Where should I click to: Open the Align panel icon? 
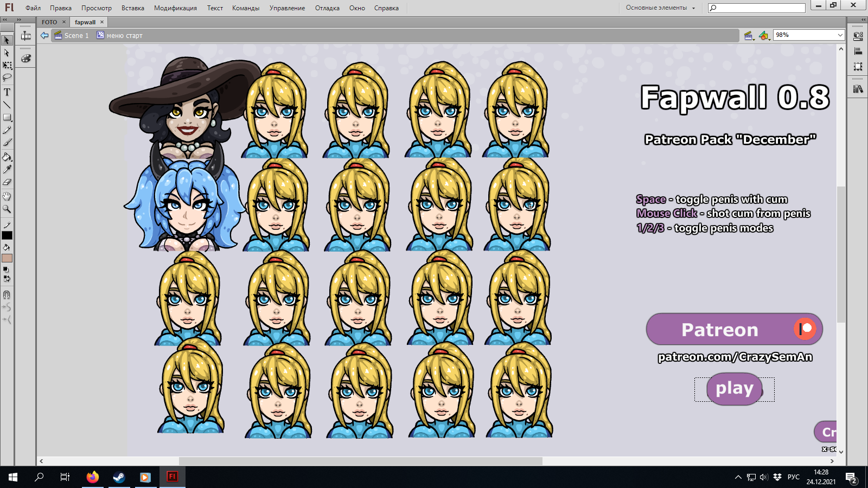coord(858,51)
